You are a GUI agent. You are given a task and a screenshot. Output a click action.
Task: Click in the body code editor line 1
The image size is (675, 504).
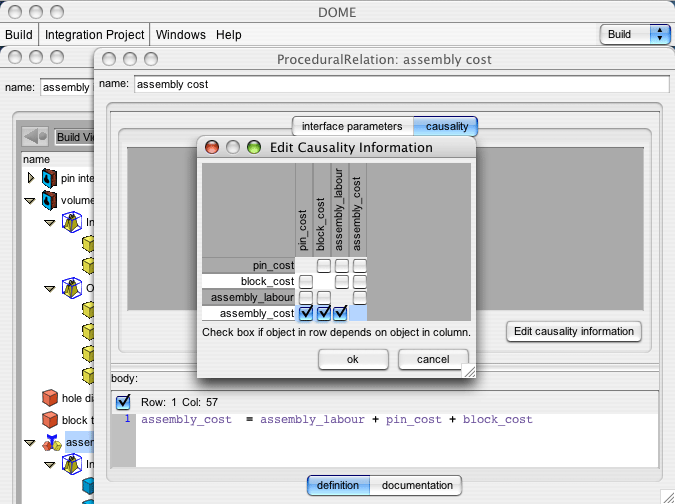[x=396, y=420]
